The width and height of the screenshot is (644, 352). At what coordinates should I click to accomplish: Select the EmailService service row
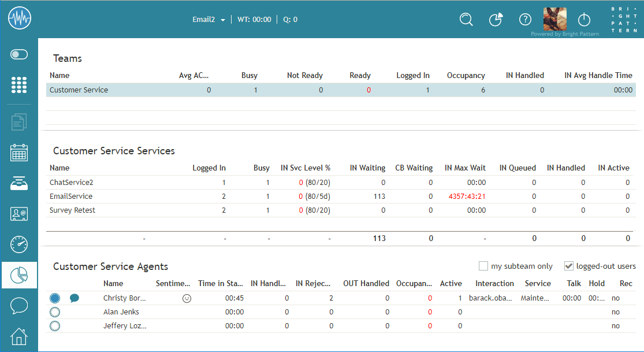tap(341, 197)
